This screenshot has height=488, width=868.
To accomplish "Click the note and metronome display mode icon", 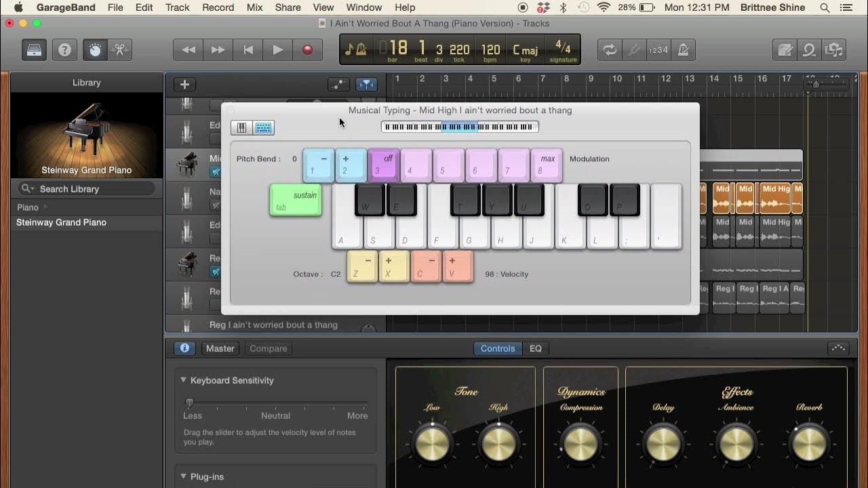I will click(356, 49).
